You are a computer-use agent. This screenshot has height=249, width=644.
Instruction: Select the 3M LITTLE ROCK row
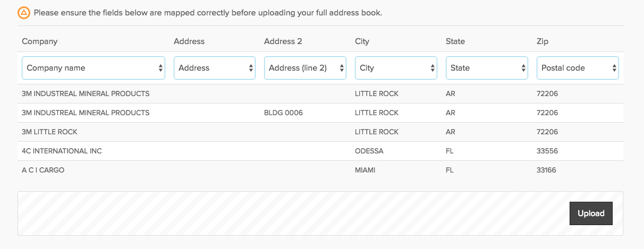(320, 132)
